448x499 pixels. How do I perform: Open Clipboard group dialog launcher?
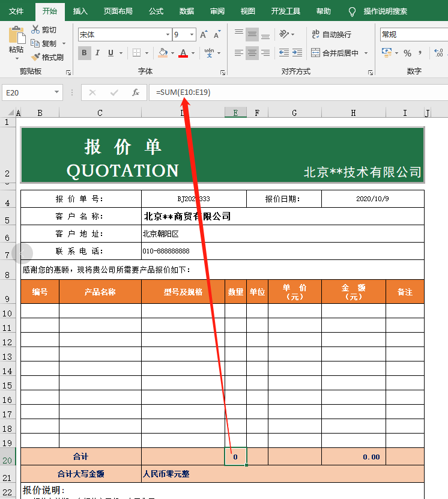click(68, 73)
